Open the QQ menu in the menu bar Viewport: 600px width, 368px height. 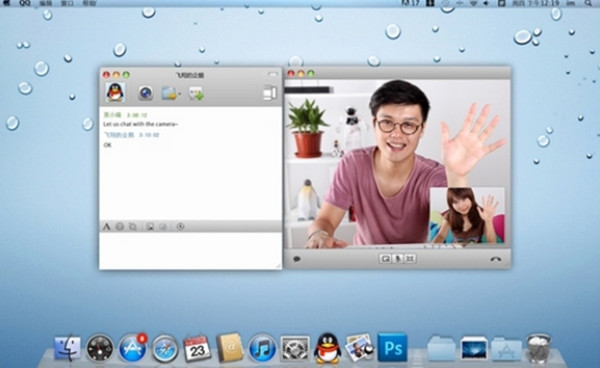[x=25, y=3]
